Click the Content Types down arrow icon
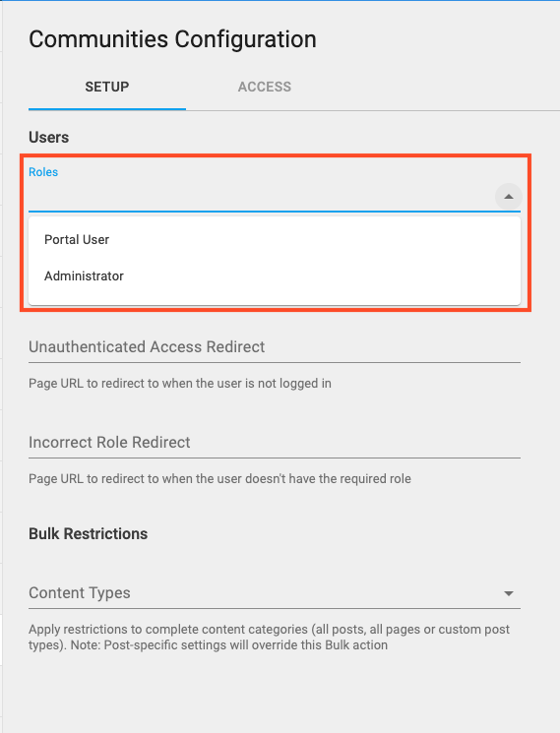This screenshot has width=560, height=733. coord(509,593)
